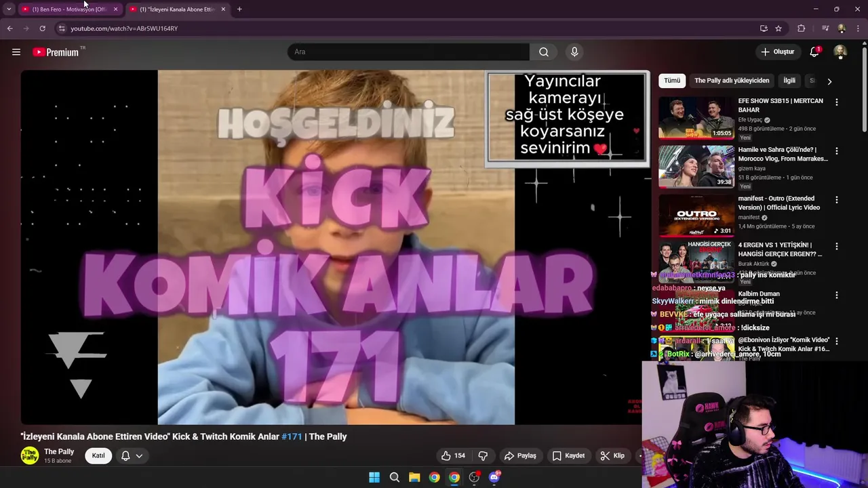Open the Chrome three-dot menu
The height and width of the screenshot is (488, 868).
tap(859, 28)
